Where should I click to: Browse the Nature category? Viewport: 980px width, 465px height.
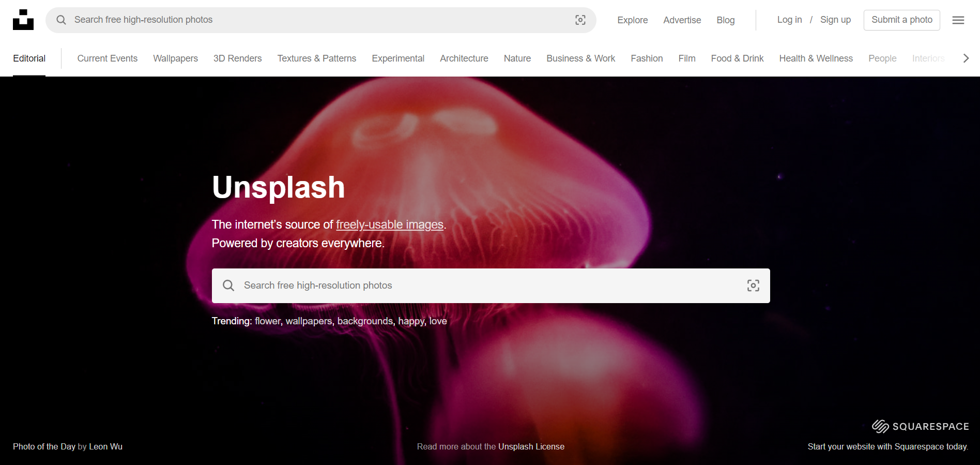tap(517, 58)
